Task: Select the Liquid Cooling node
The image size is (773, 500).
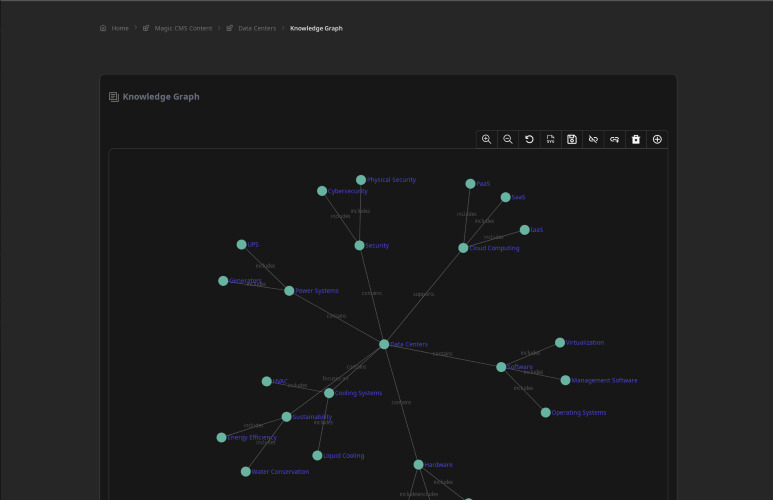Action: point(317,456)
